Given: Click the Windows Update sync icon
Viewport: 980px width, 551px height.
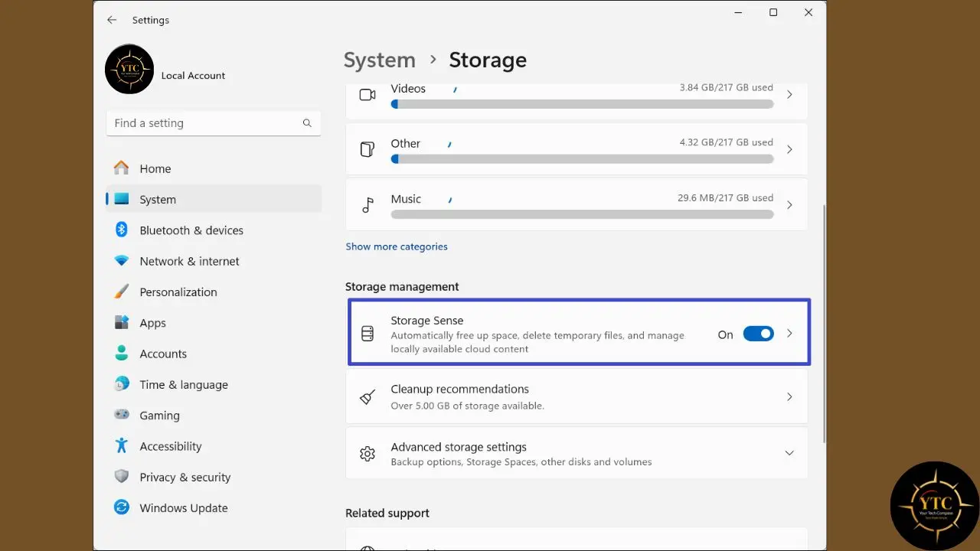Looking at the screenshot, I should (x=122, y=507).
